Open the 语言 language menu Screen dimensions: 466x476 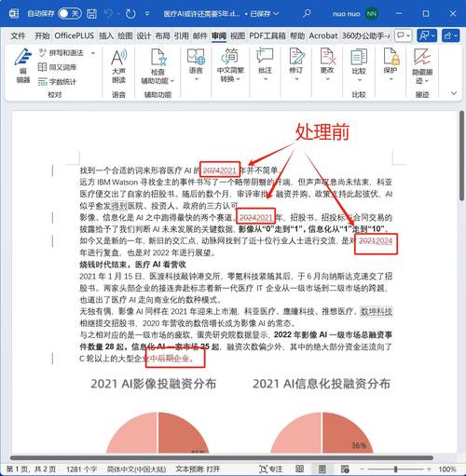click(x=196, y=65)
